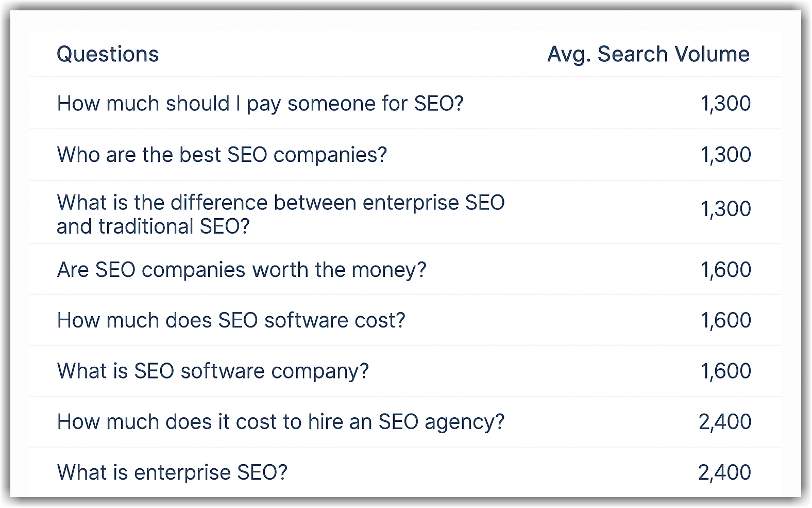Select 'What is SEO software company?' row

pyautogui.click(x=213, y=371)
